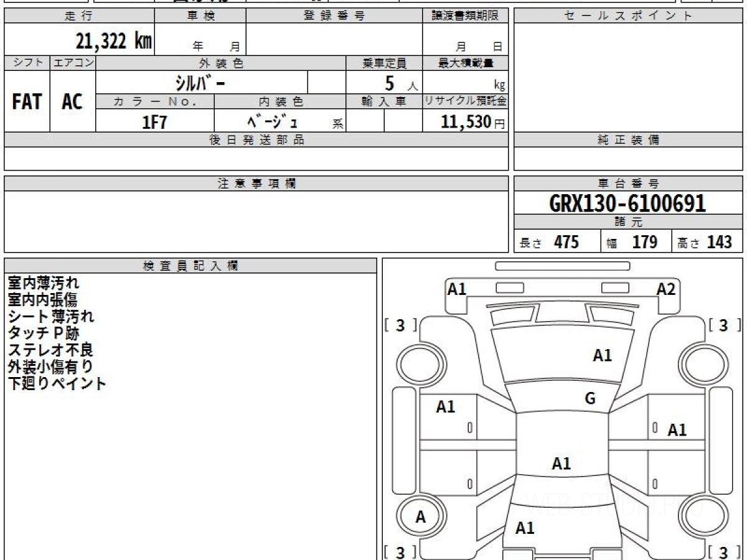Click the 諸元 header
The height and width of the screenshot is (560, 747).
(628, 222)
